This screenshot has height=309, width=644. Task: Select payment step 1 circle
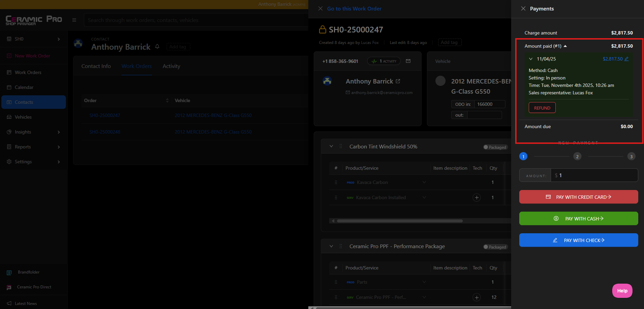pyautogui.click(x=523, y=156)
